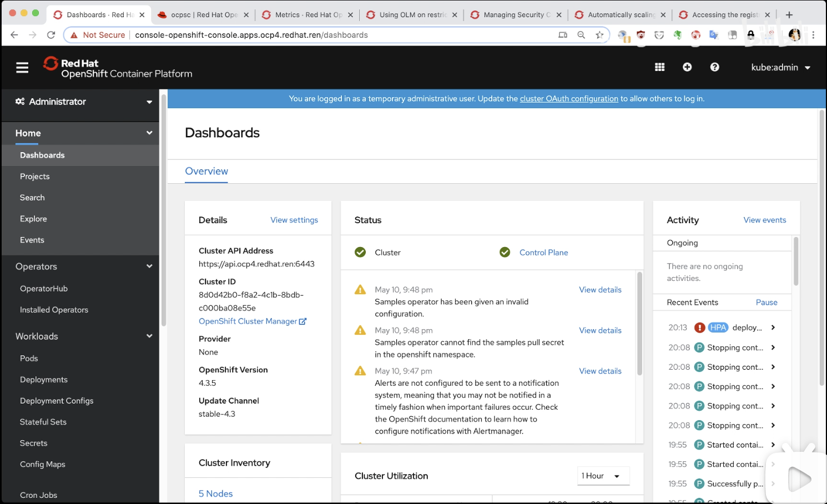Image resolution: width=827 pixels, height=504 pixels.
Task: Open the cluster OAuth configuration link
Action: click(569, 99)
